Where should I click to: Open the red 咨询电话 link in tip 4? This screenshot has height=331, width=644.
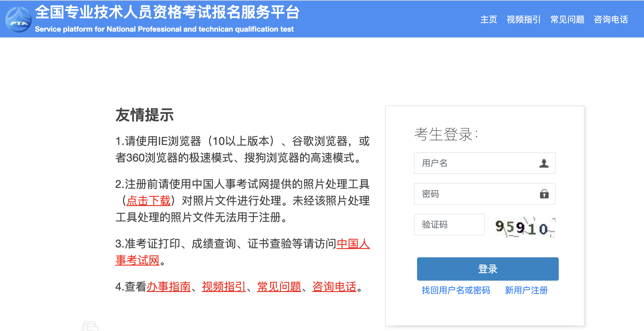(x=334, y=287)
